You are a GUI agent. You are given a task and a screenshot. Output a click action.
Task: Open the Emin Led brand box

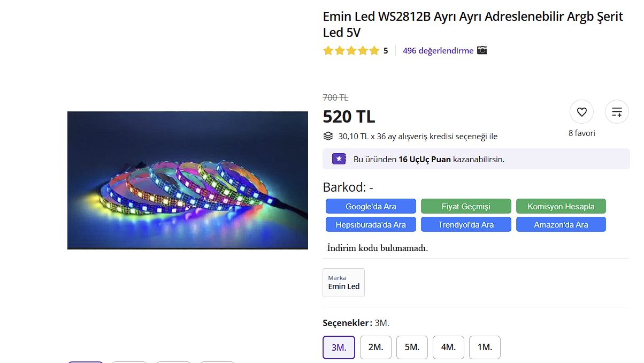click(x=343, y=283)
